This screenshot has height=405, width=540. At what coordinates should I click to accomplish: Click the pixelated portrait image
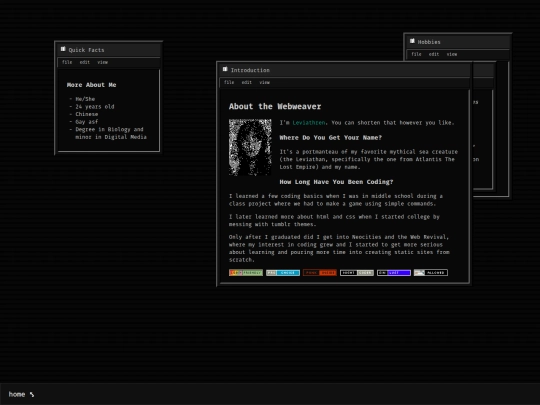(250, 147)
